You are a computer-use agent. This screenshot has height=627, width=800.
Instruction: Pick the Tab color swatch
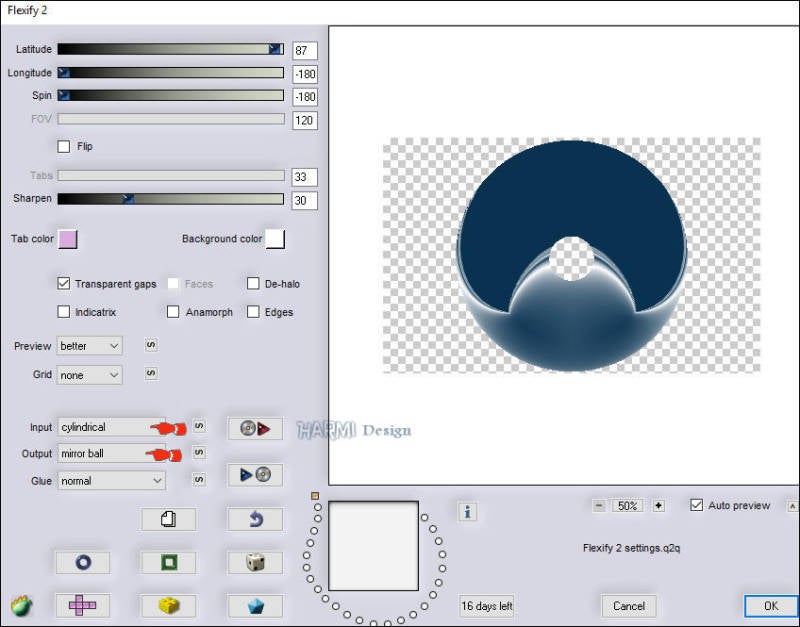click(68, 239)
